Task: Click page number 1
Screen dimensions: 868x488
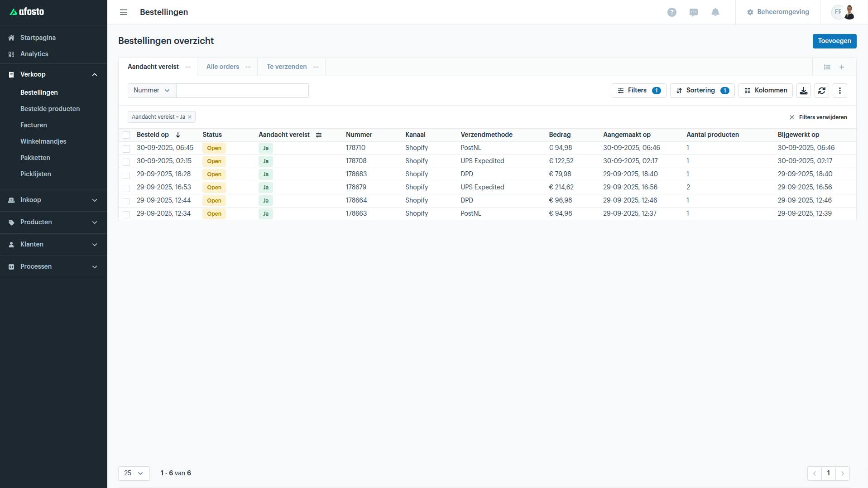Action: [829, 474]
